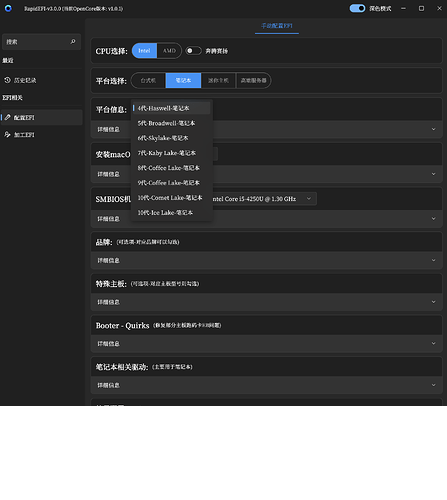
Task: Choose AMD as the CPU
Action: [x=169, y=51]
